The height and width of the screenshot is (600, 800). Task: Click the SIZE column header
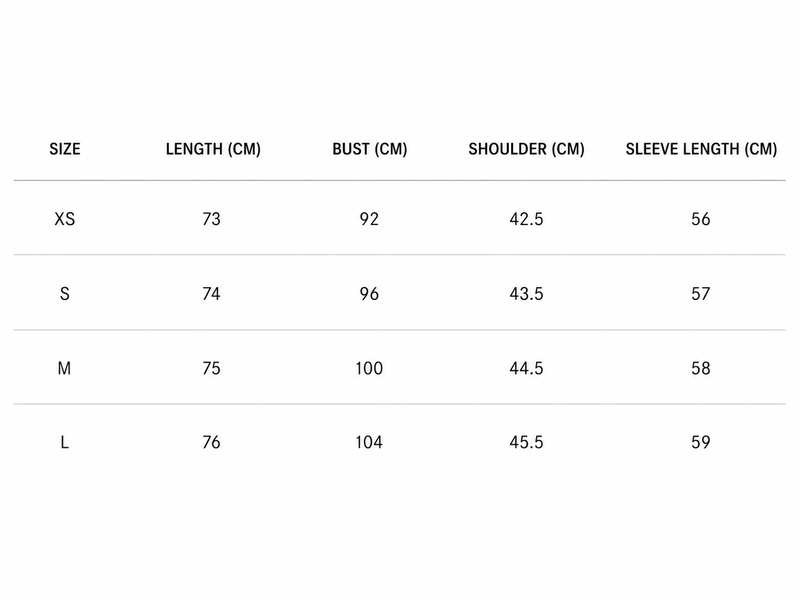(65, 149)
